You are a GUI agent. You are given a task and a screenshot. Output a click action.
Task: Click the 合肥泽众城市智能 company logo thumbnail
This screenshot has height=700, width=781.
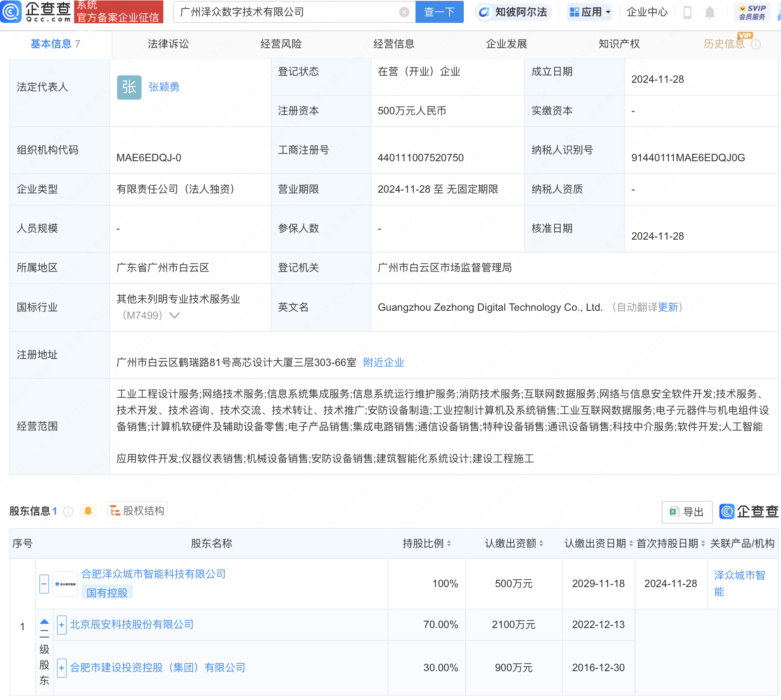pos(65,584)
